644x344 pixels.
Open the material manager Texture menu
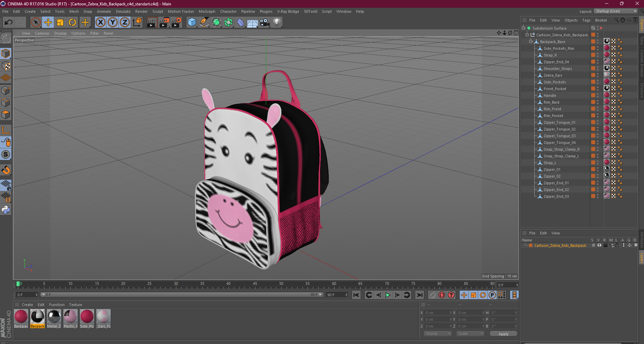coord(76,305)
